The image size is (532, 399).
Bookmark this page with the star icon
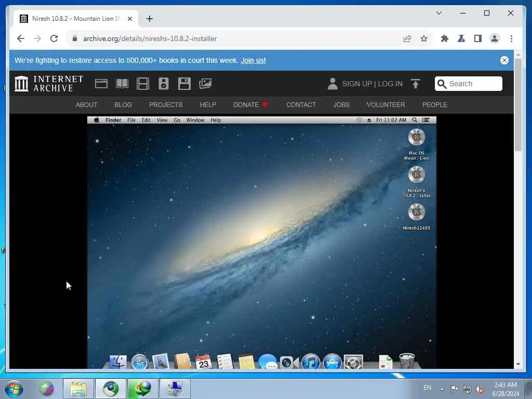coord(424,38)
